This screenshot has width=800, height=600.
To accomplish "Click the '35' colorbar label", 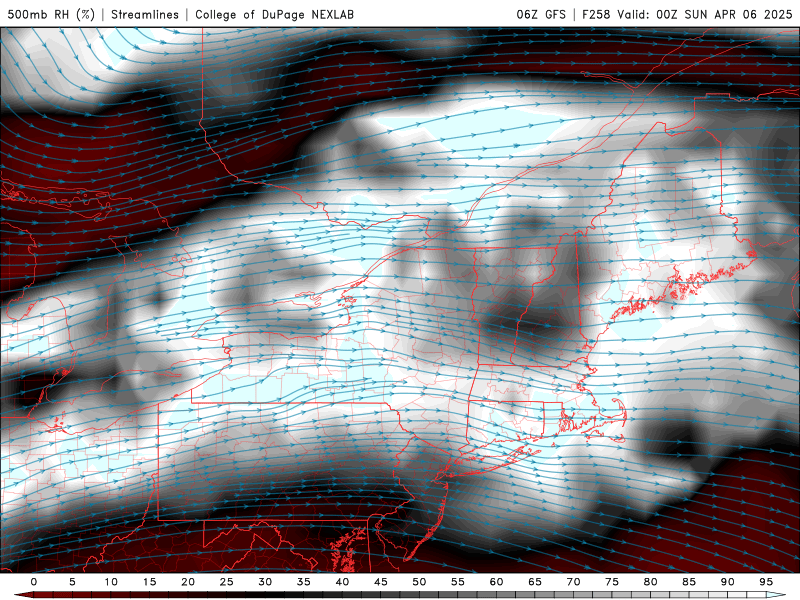I will tap(304, 582).
